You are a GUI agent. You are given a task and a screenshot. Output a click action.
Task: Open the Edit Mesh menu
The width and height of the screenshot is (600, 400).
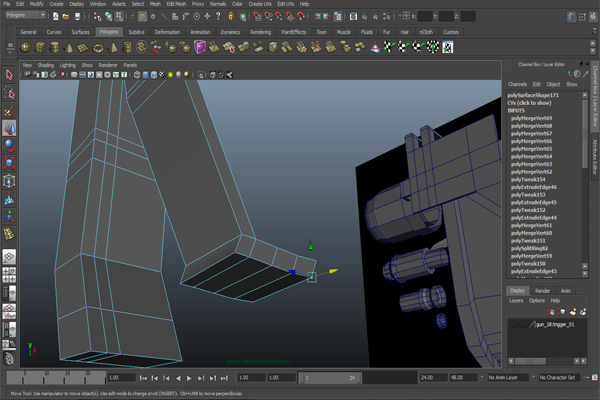(176, 4)
